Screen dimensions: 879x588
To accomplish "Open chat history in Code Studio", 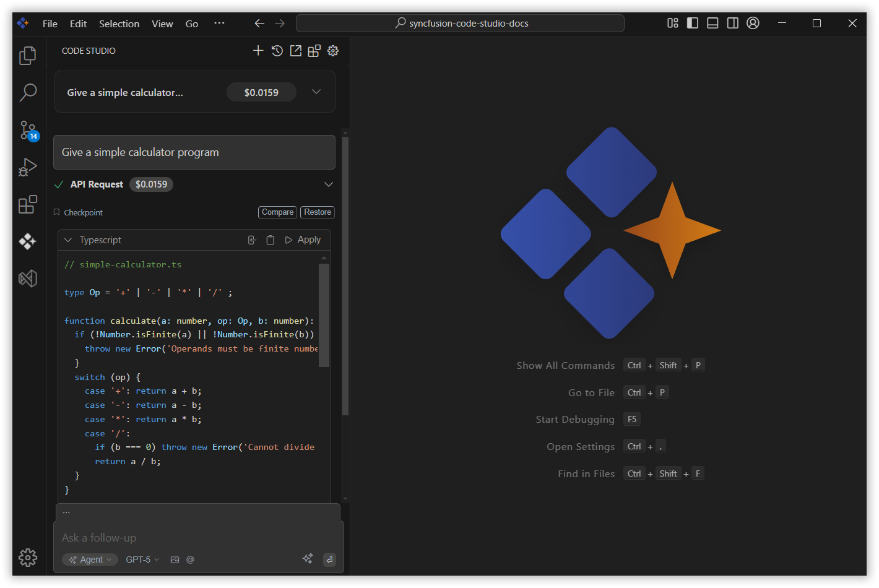I will [277, 51].
